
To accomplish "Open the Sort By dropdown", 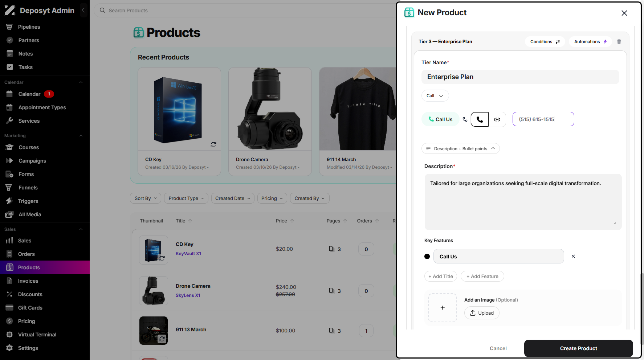I will coord(146,198).
